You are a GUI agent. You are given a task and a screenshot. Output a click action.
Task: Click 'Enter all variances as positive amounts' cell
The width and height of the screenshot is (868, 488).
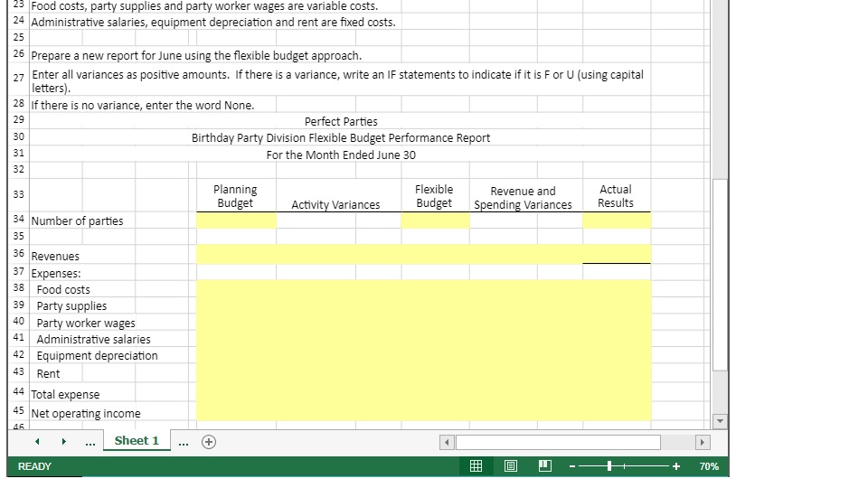pyautogui.click(x=337, y=80)
